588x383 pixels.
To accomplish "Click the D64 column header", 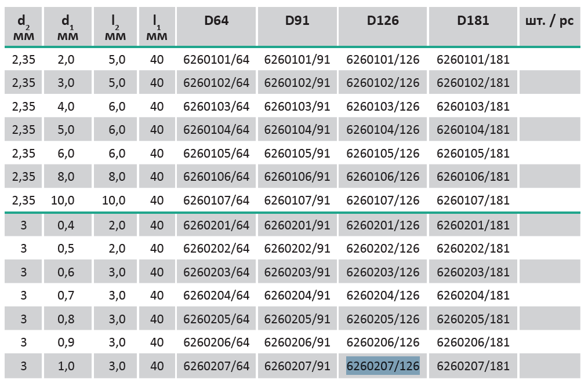I will 216,21.
